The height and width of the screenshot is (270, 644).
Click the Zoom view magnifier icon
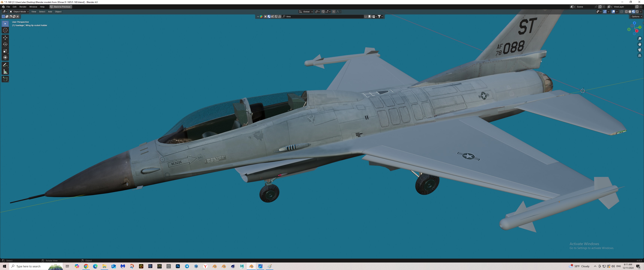coord(640,39)
